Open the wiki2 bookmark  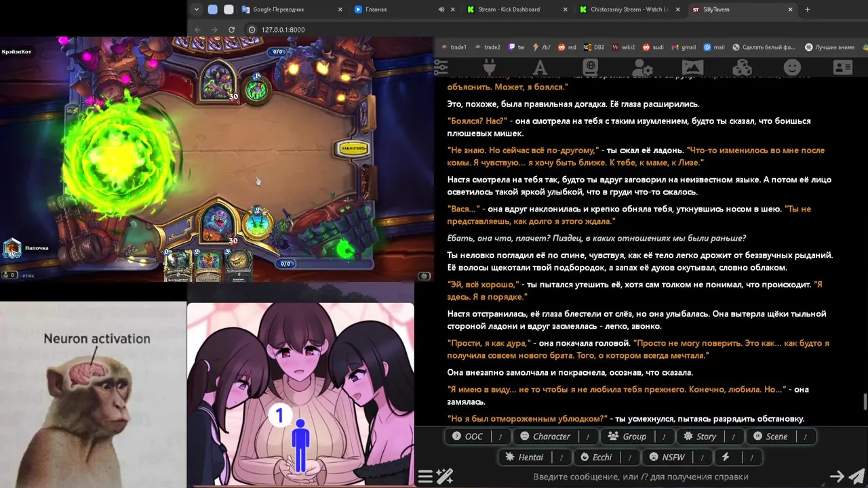point(624,47)
